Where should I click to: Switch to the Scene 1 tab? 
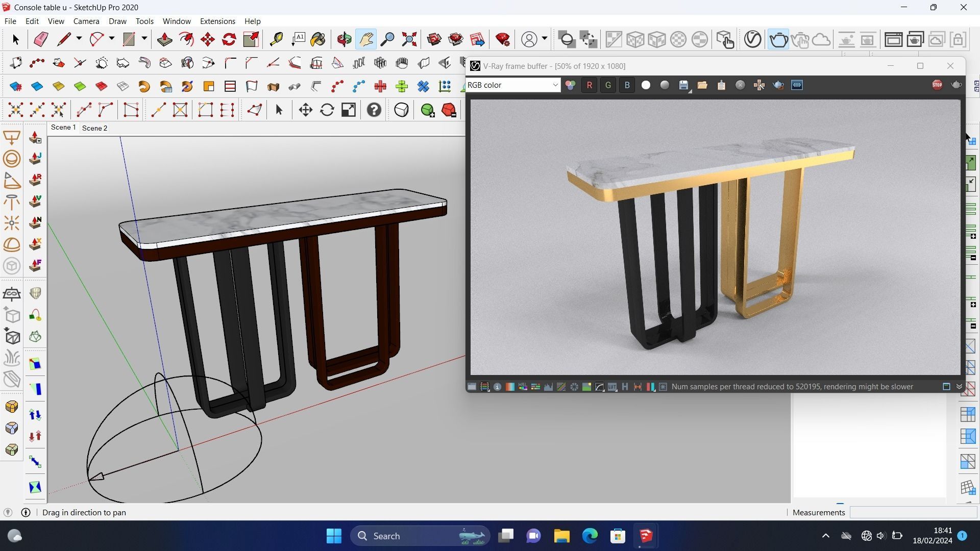point(63,128)
